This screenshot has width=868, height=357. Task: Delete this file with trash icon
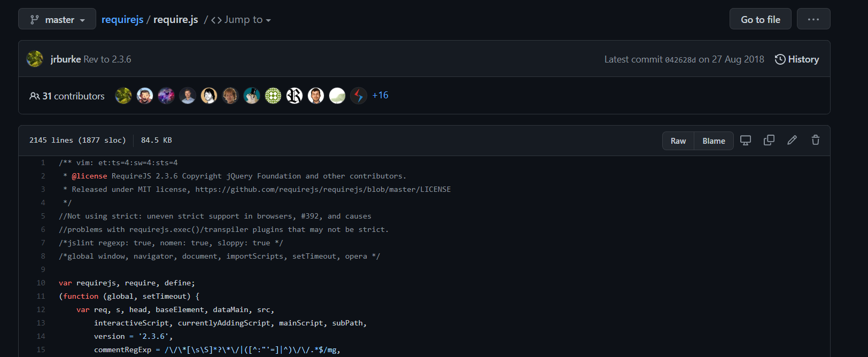[816, 140]
